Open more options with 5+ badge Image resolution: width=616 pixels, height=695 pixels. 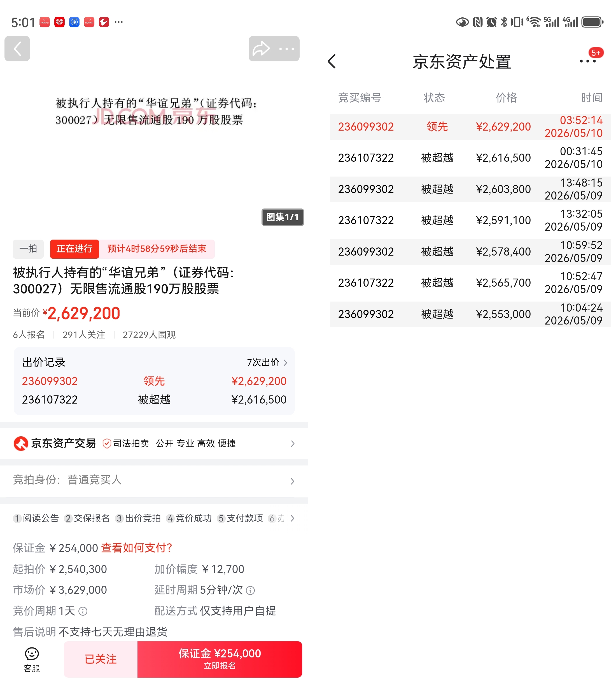(x=588, y=61)
